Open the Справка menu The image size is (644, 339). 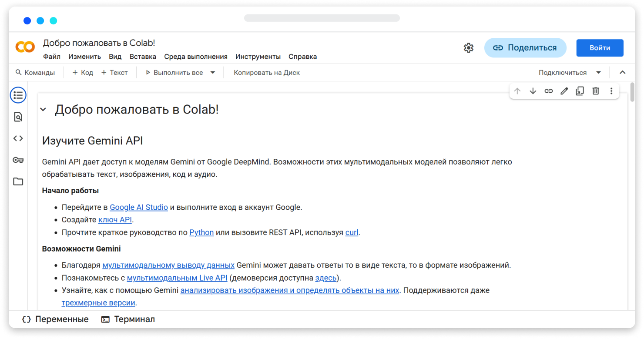coord(302,57)
